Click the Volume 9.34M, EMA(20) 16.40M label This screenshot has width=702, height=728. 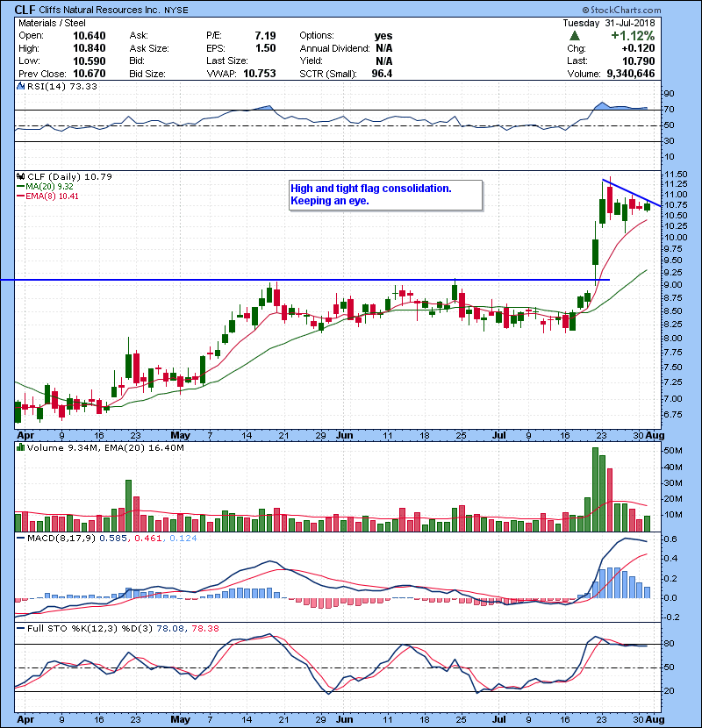click(x=105, y=447)
